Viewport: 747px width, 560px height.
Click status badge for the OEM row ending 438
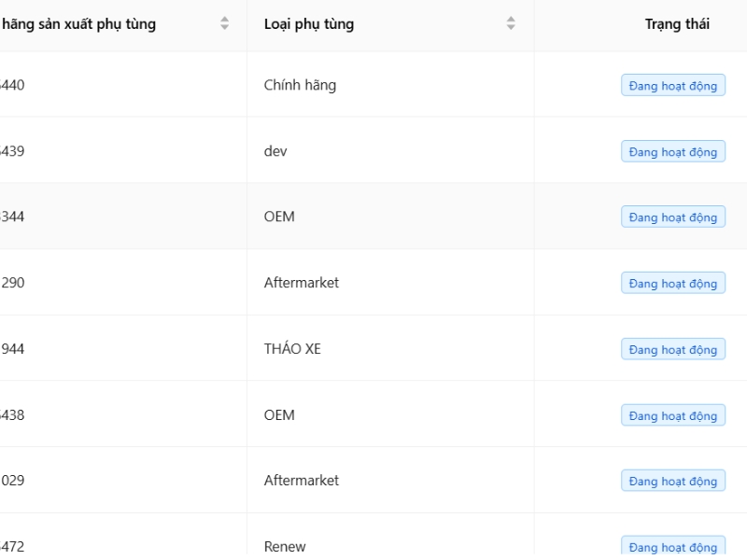673,415
